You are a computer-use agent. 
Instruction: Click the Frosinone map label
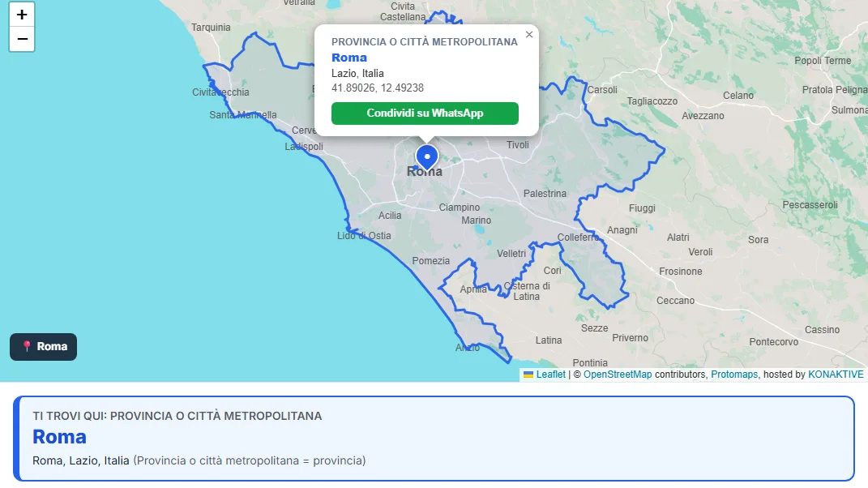680,272
